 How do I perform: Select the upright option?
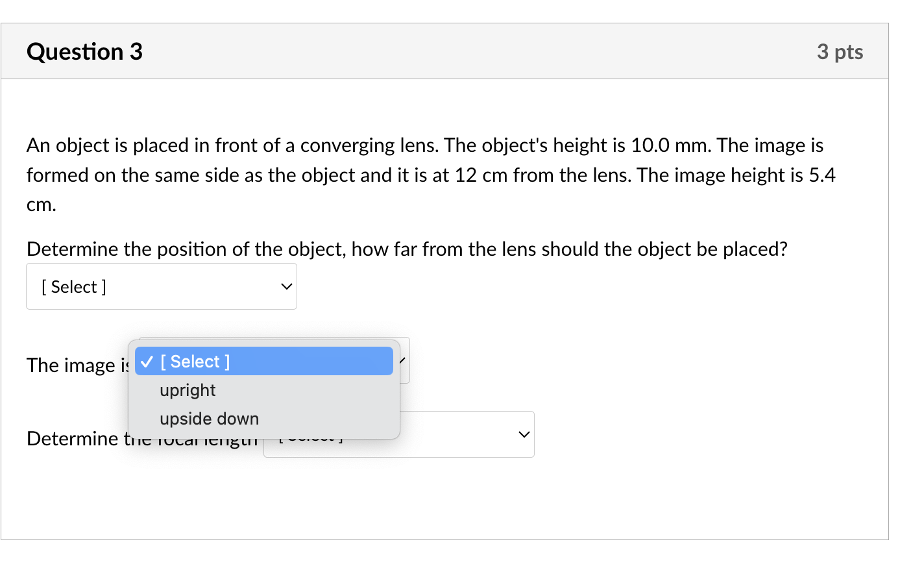pos(264,390)
